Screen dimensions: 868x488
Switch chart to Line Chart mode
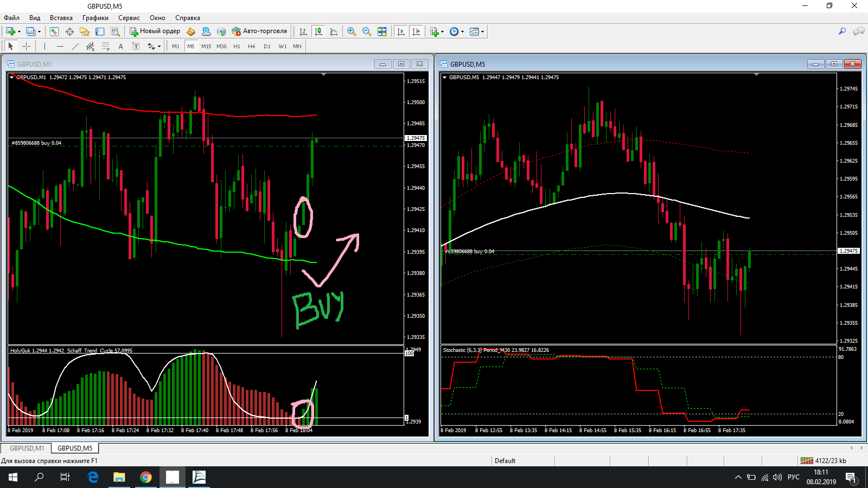(x=334, y=31)
